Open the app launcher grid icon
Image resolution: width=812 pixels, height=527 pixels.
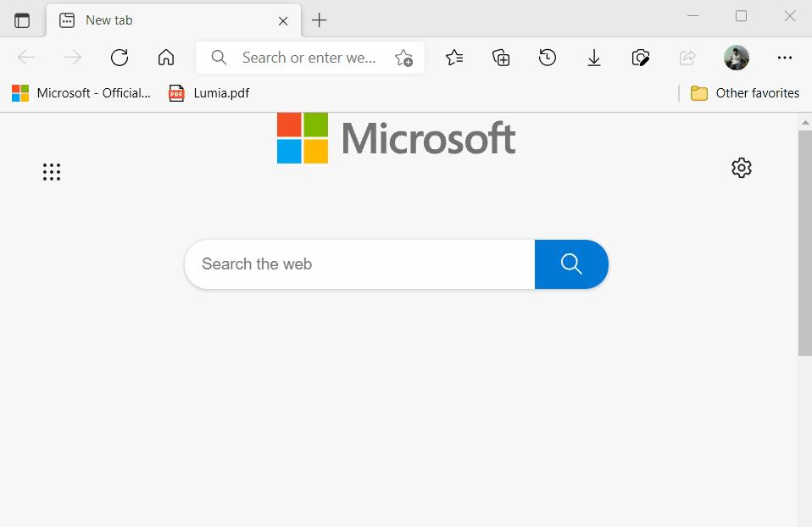pyautogui.click(x=51, y=172)
